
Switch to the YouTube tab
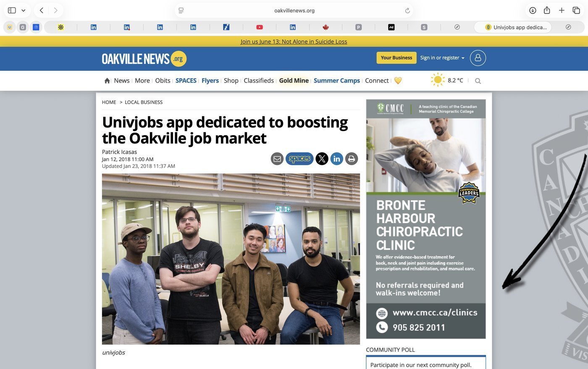click(260, 27)
